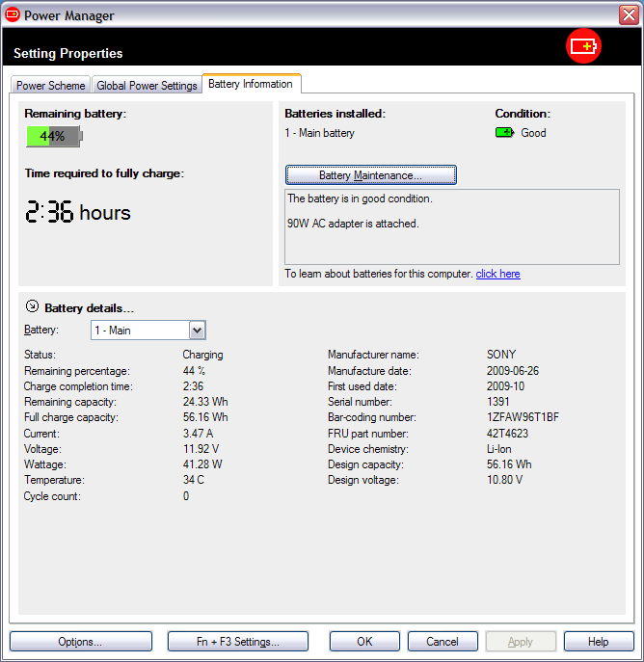This screenshot has width=644, height=662.
Task: Click the Power Manager title bar icon
Action: 13,15
